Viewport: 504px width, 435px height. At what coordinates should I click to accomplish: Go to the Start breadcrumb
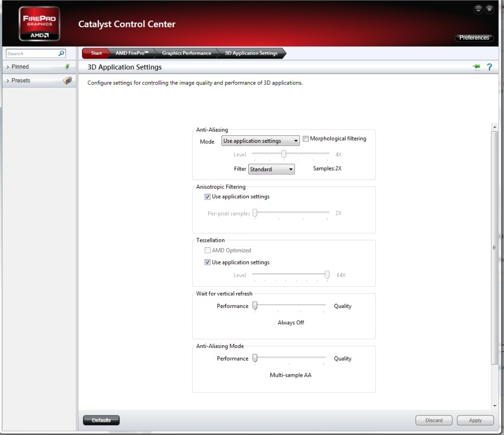click(96, 53)
